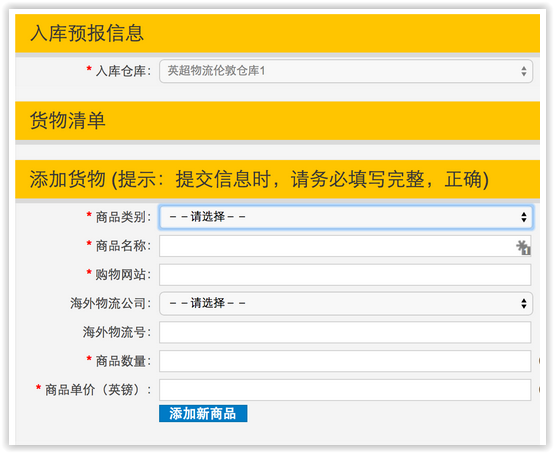Click the 购物网站 label text
The width and height of the screenshot is (554, 453).
click(123, 275)
